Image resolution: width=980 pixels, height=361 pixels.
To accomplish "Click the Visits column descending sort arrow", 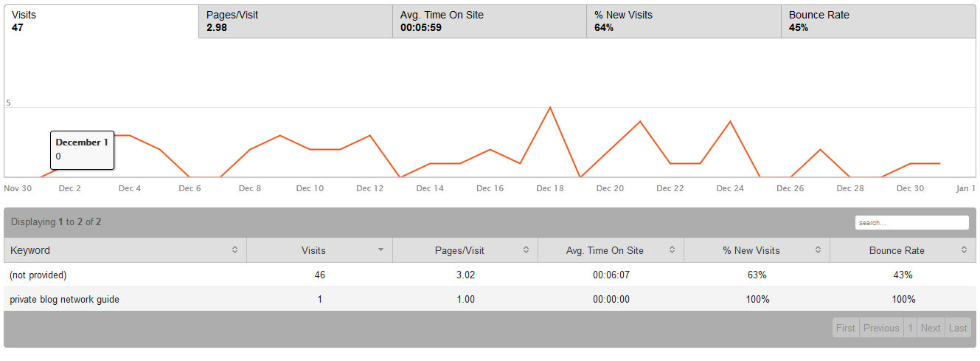I will [x=380, y=250].
